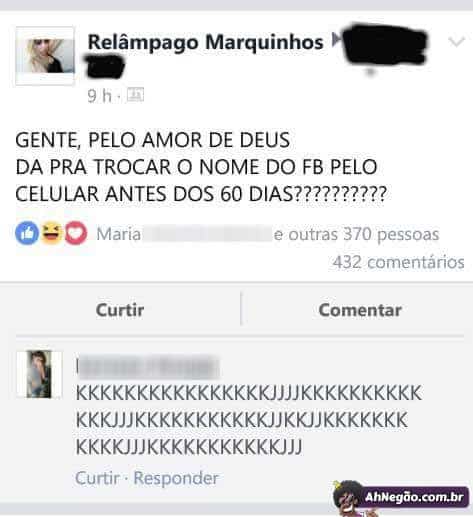Click the Haha laughing reaction icon
The width and height of the screenshot is (473, 517).
[x=51, y=233]
